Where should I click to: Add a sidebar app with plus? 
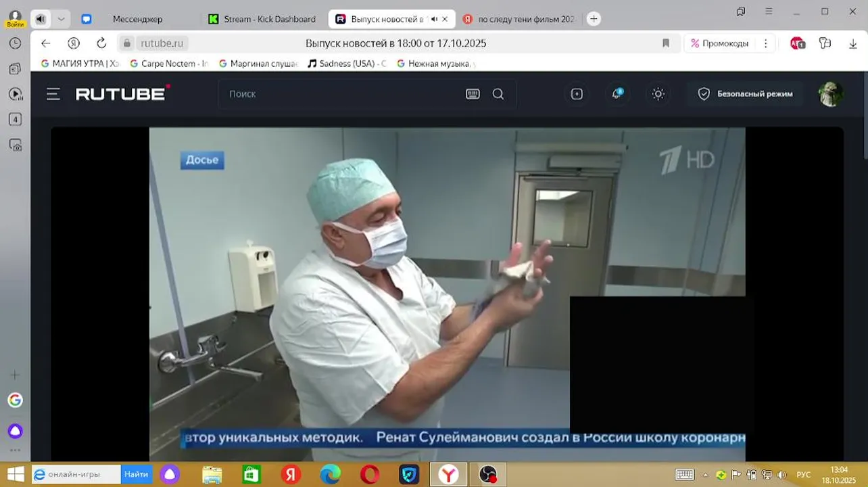[x=15, y=375]
